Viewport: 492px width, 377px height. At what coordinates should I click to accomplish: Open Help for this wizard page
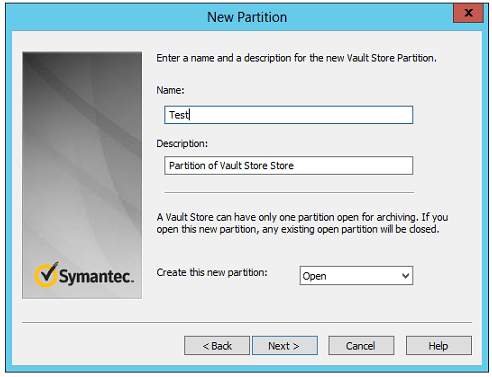439,346
